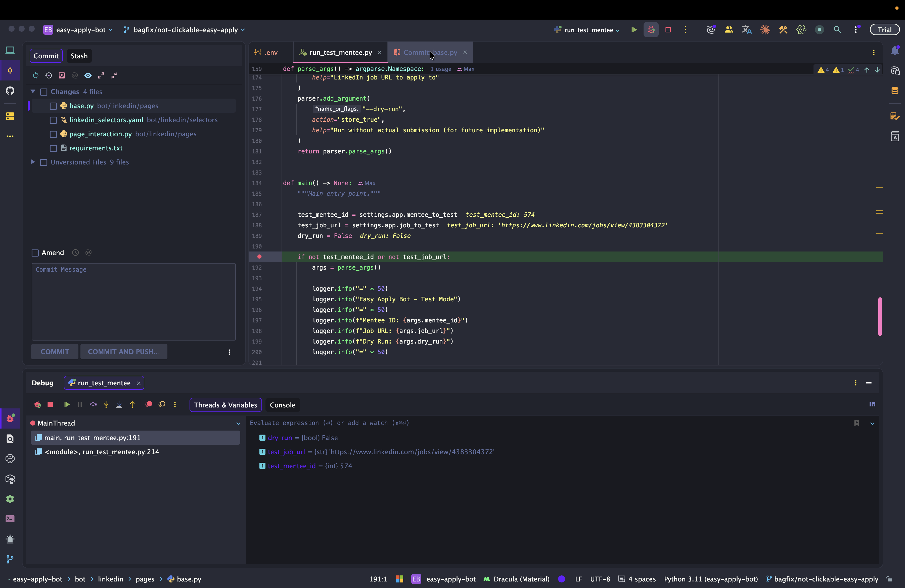Click the Stash button

[79, 56]
